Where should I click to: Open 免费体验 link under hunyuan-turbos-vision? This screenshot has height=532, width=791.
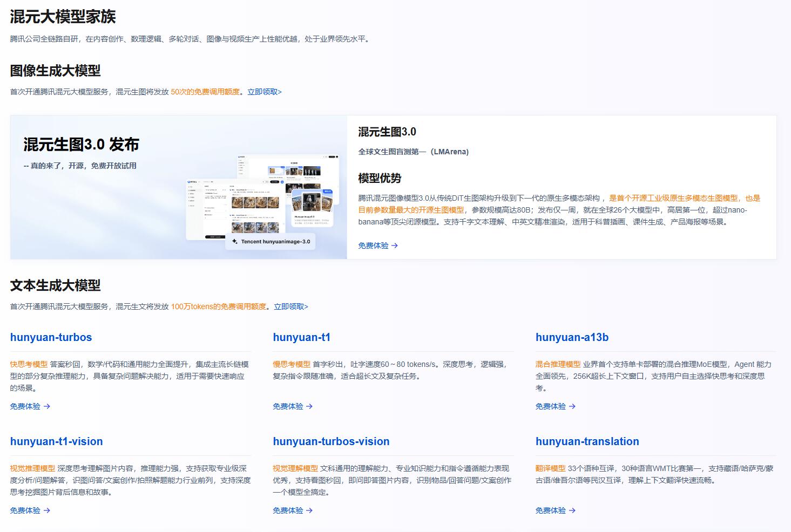288,510
